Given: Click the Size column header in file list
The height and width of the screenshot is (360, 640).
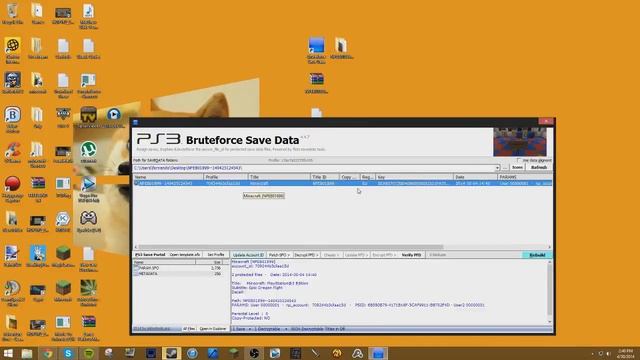Looking at the screenshot, I should tap(210, 262).
